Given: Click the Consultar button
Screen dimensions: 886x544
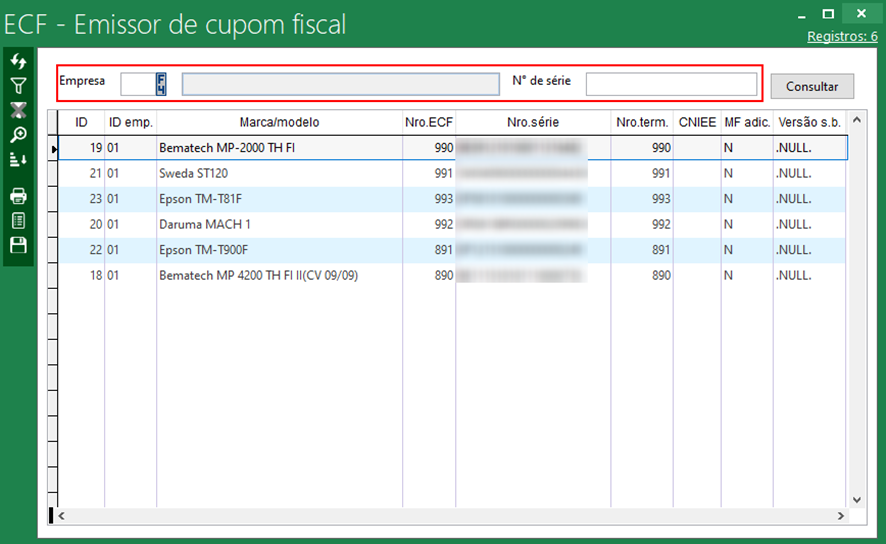Looking at the screenshot, I should coord(812,86).
